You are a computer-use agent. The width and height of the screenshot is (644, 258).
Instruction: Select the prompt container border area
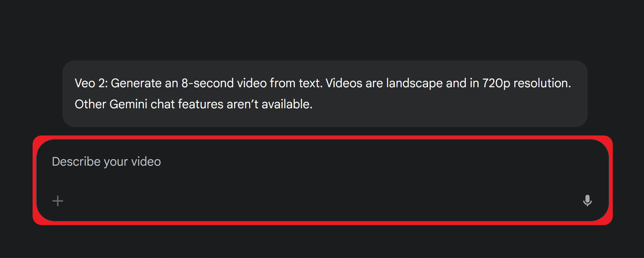322,139
